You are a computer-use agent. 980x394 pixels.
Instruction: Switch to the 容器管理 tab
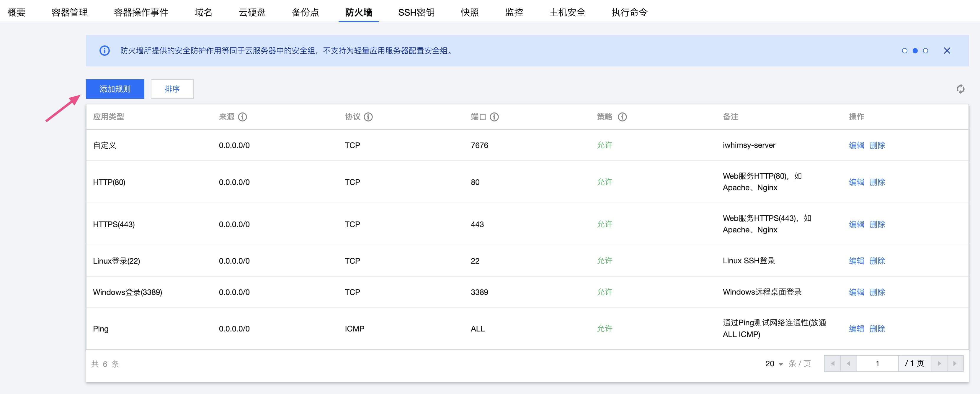[x=70, y=12]
